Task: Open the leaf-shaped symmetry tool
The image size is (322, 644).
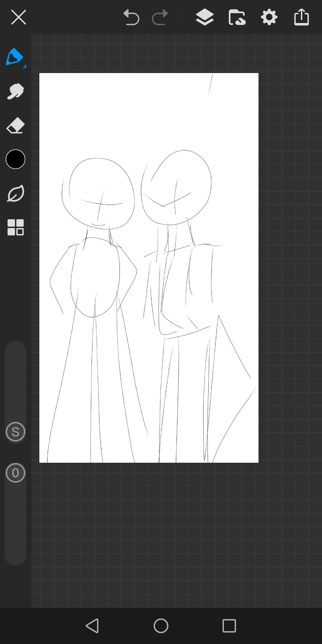Action: click(16, 193)
